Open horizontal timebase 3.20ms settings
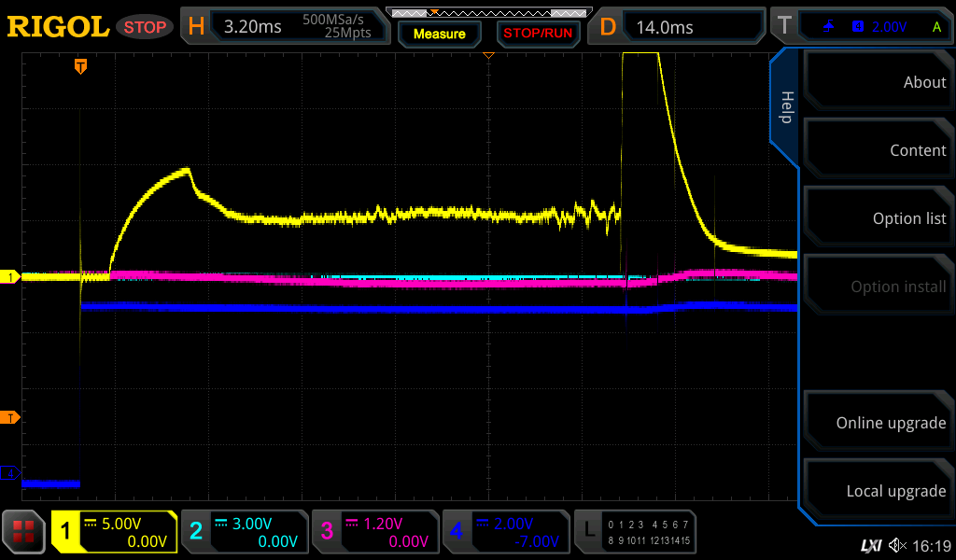956x560 pixels. [285, 27]
